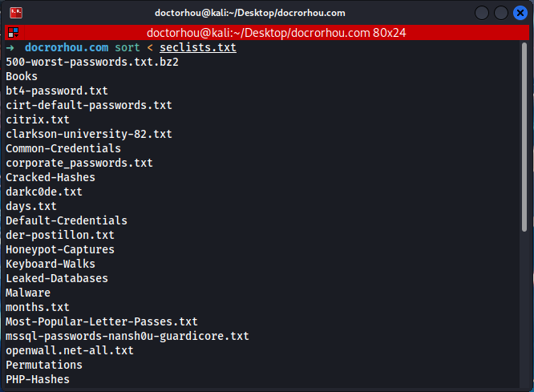The width and height of the screenshot is (534, 392).
Task: Click the Terminator app icon in title bar
Action: 16,13
